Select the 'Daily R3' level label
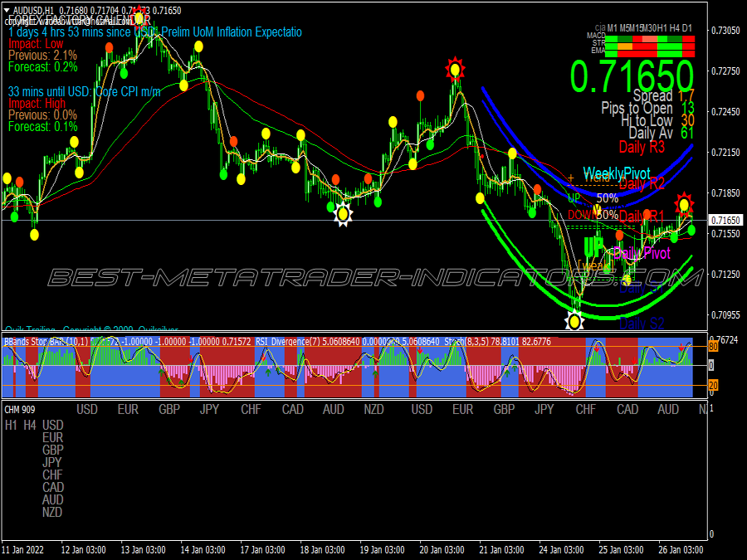747x560 pixels. point(642,147)
